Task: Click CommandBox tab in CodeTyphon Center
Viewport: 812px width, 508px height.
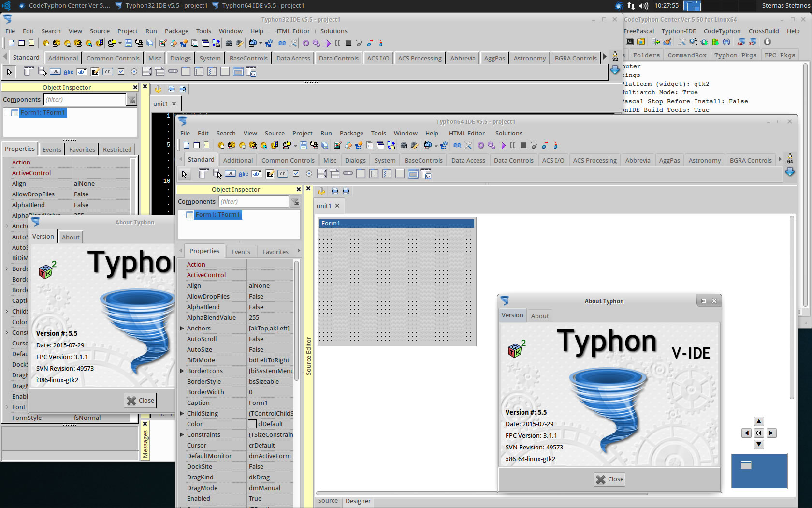Action: 687,55
